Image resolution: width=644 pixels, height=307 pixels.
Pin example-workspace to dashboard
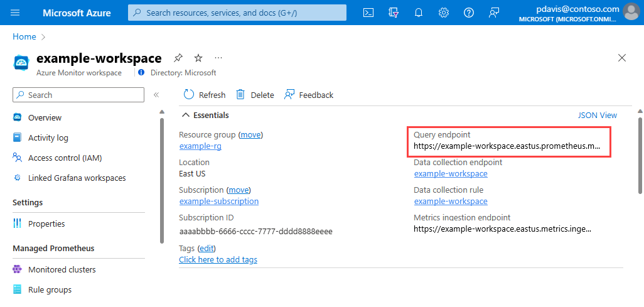coord(178,58)
